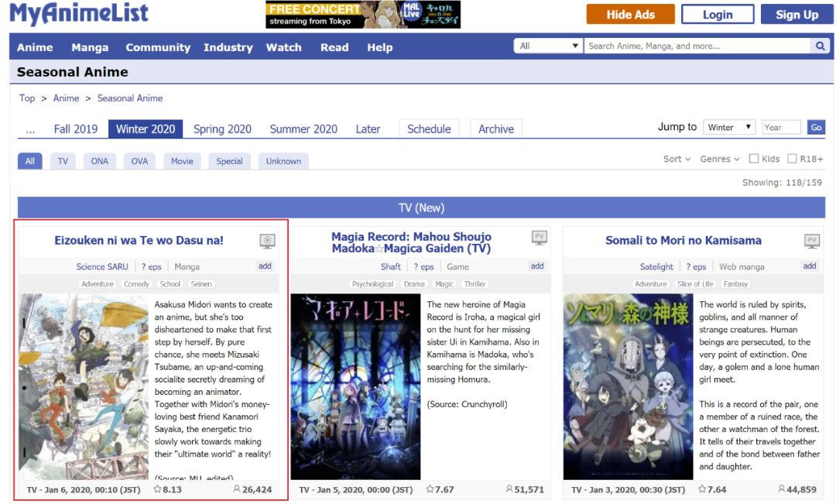Switch to the Fall 2019 tab
Viewport: 836px width, 504px height.
tap(76, 129)
